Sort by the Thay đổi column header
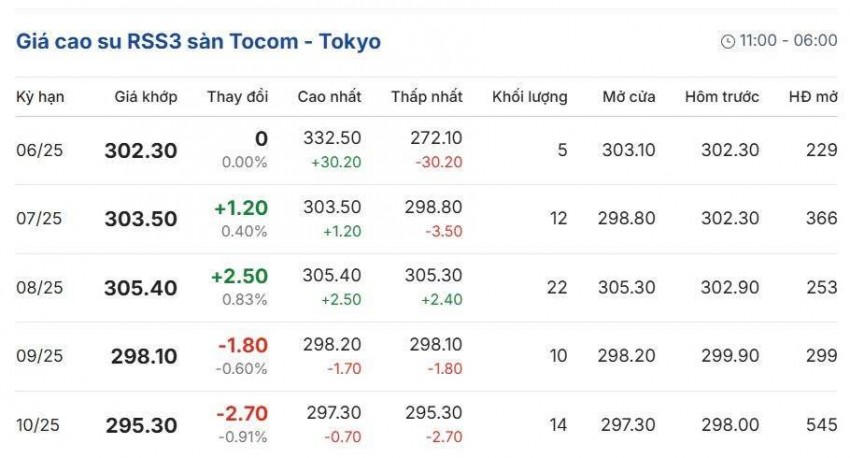This screenshot has width=850, height=458. click(238, 97)
